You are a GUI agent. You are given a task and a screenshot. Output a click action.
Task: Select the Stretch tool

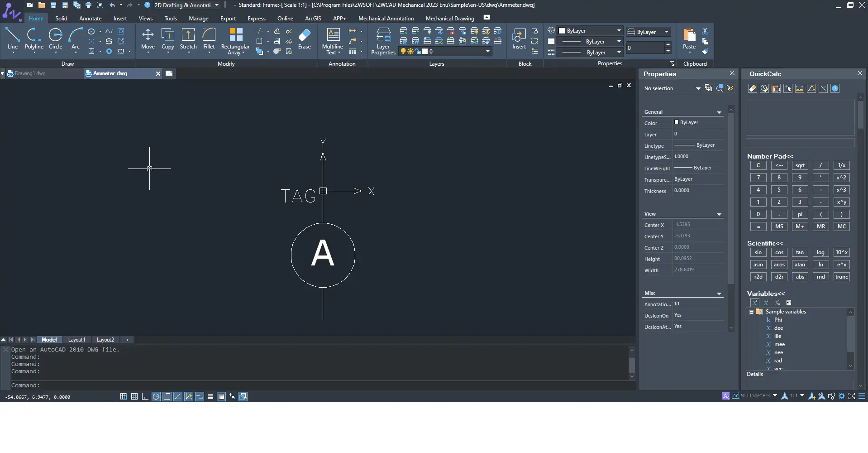188,39
